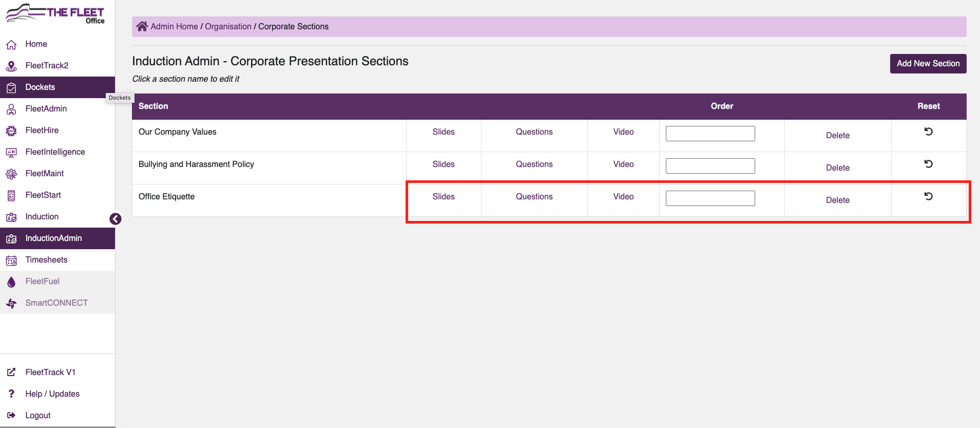Edit the Office Etiquette section name
The height and width of the screenshot is (428, 980).
[x=166, y=196]
